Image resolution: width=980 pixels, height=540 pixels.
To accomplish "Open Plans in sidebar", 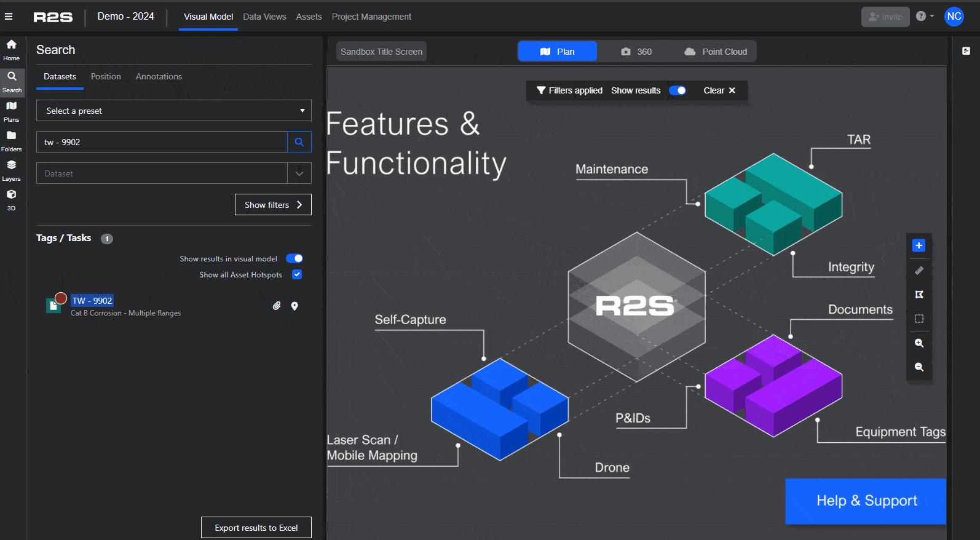I will click(x=12, y=111).
